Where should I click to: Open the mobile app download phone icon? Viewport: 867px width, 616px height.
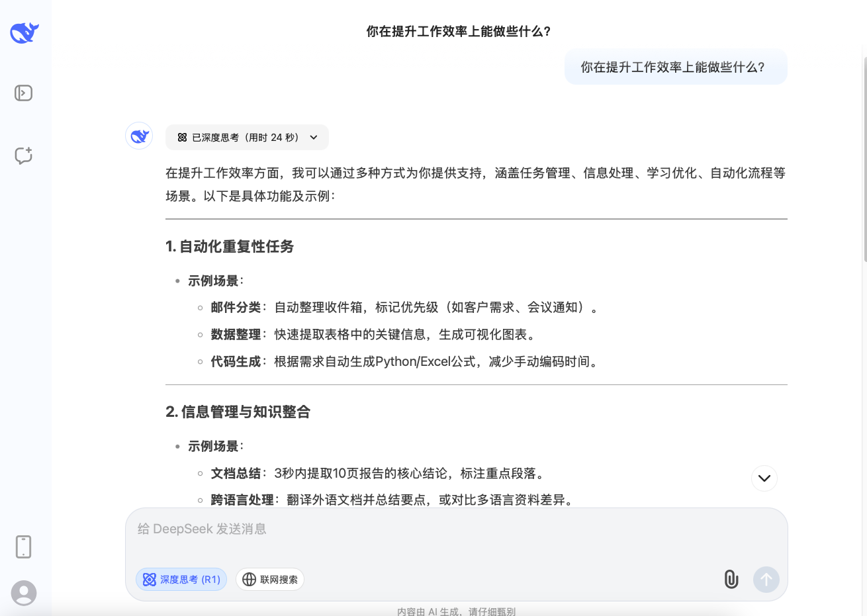(24, 547)
